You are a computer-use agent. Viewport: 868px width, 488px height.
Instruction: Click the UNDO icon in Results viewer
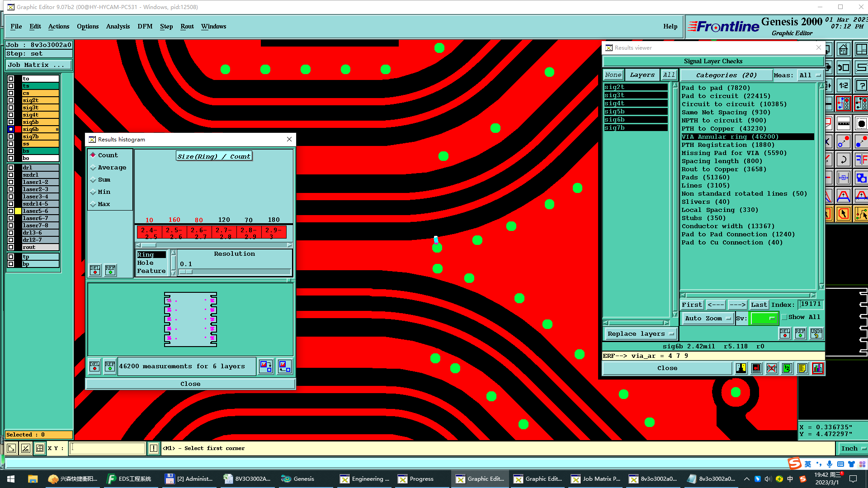point(816,333)
